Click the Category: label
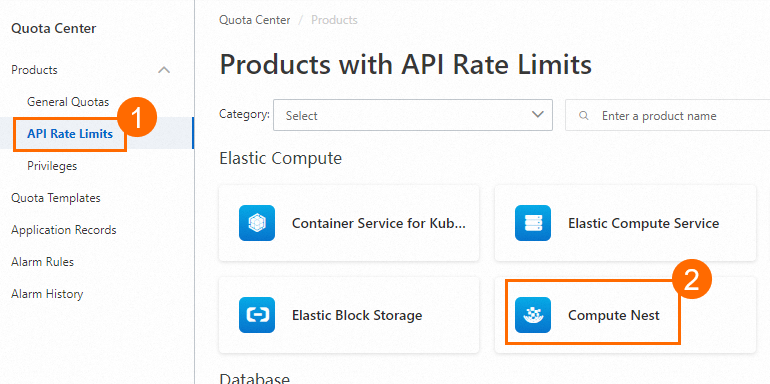Screen dimensions: 770x384 244,114
